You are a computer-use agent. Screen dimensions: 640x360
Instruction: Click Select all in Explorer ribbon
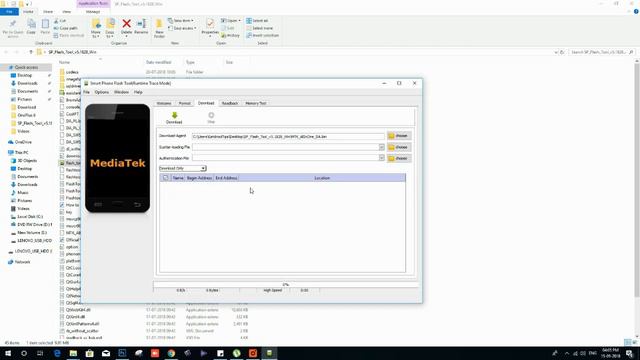click(x=257, y=21)
